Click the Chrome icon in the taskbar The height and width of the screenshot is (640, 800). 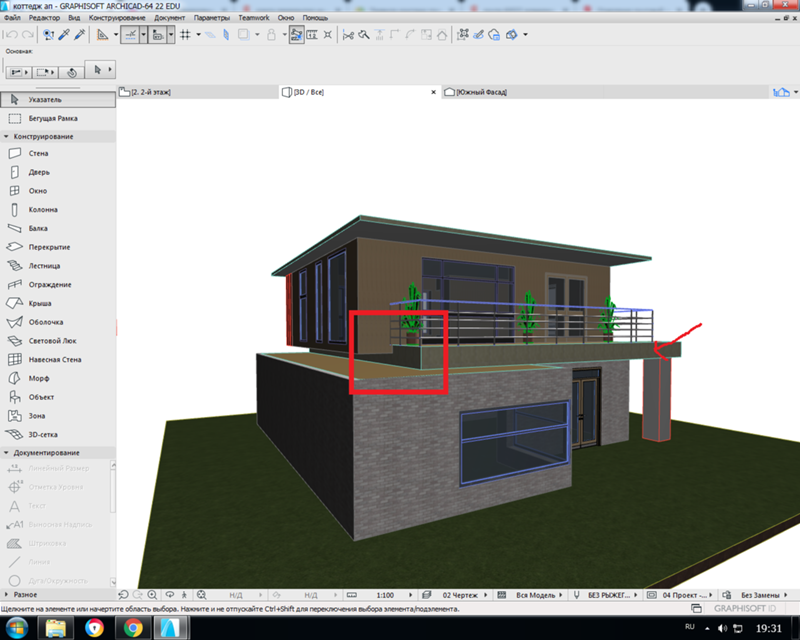[131, 626]
